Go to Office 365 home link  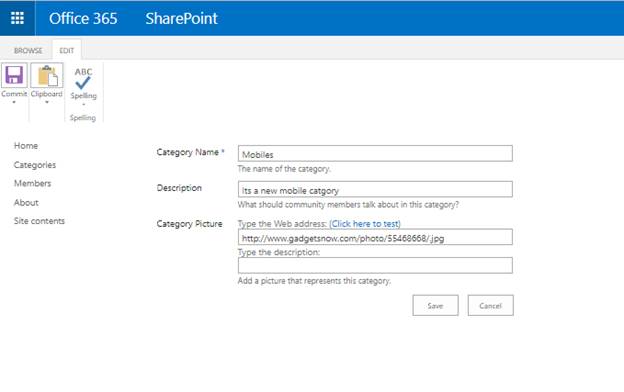83,18
